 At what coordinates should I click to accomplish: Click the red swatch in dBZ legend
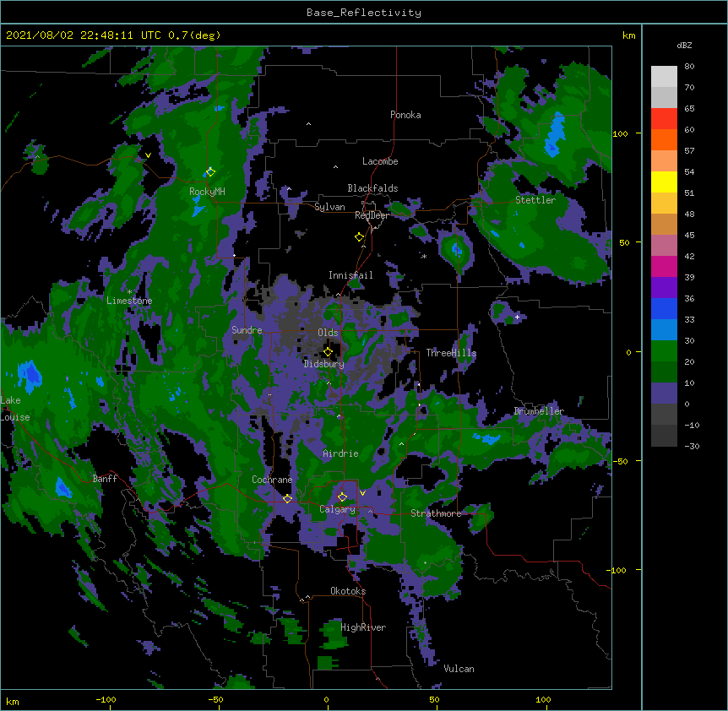pos(664,118)
